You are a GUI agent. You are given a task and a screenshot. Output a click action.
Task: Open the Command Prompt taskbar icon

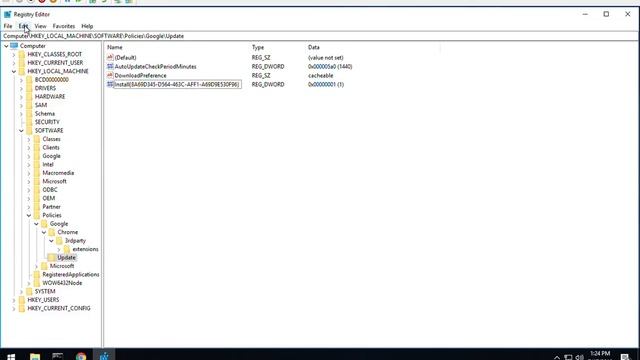tap(58, 356)
